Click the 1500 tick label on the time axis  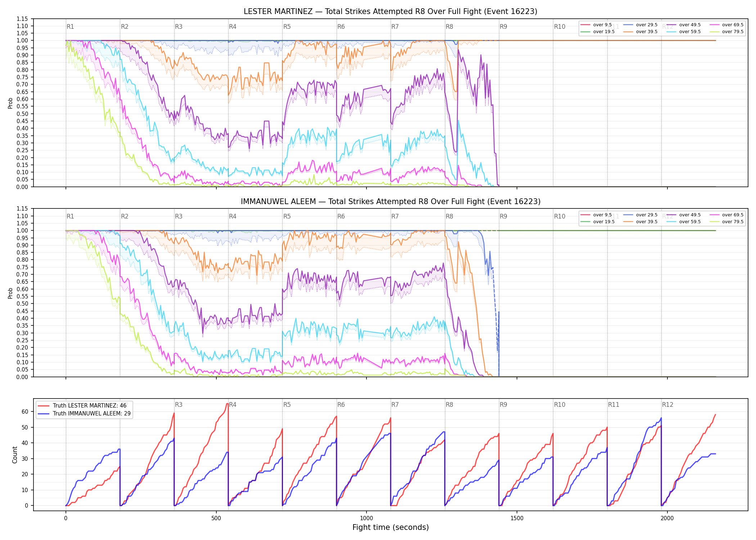pos(517,518)
